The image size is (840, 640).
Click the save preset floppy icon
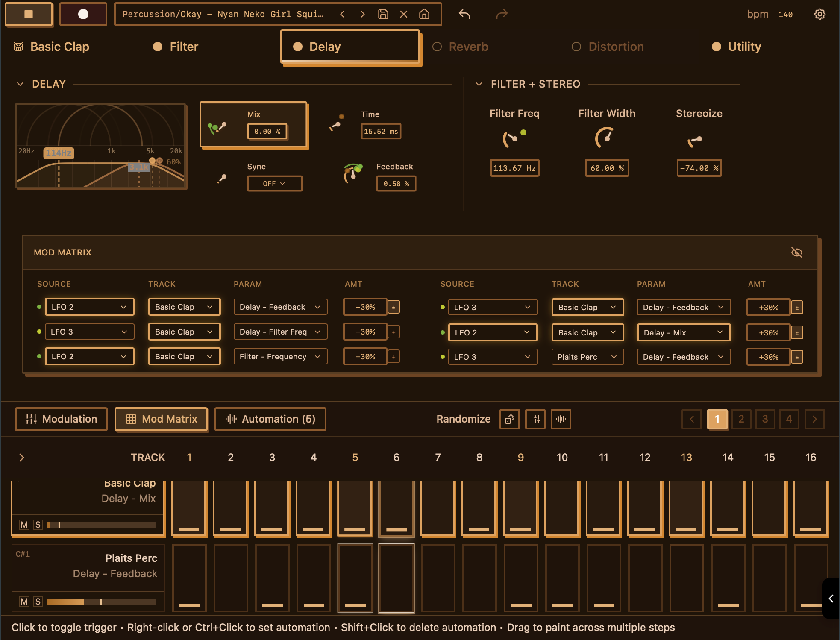pos(383,14)
